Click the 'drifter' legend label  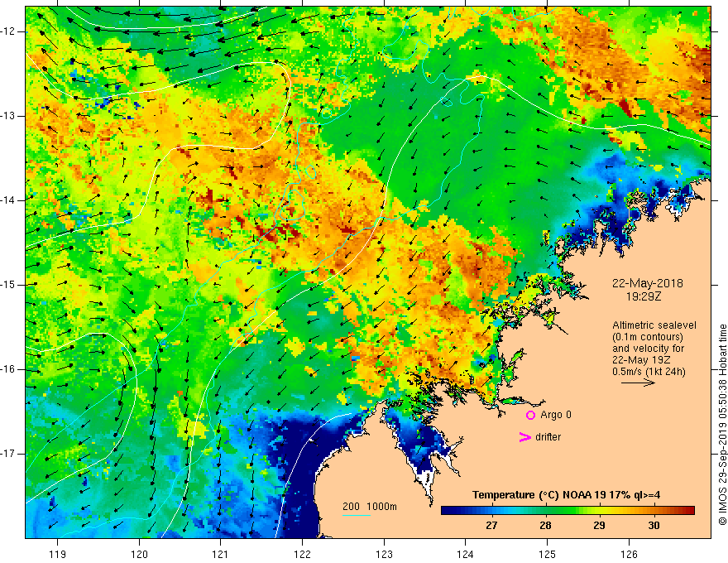pos(548,437)
